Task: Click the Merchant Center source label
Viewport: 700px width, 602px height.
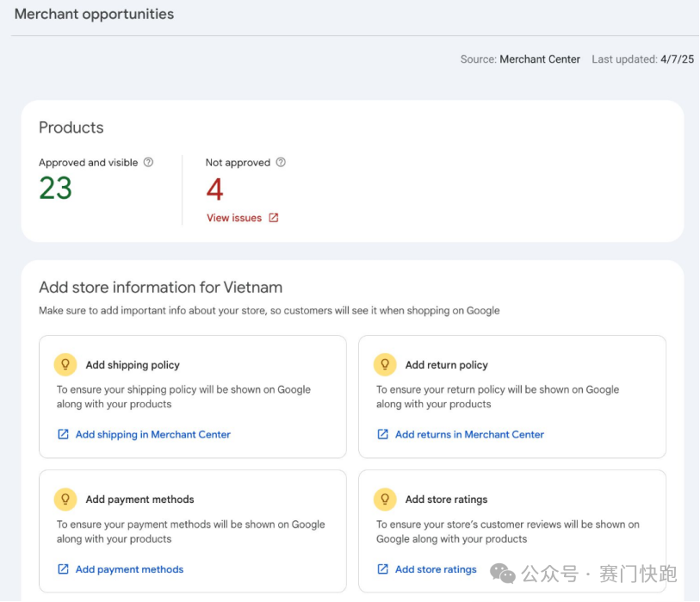Action: point(540,59)
